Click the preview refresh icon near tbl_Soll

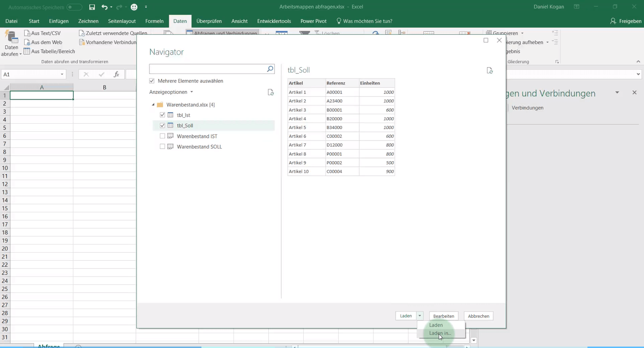(x=490, y=71)
